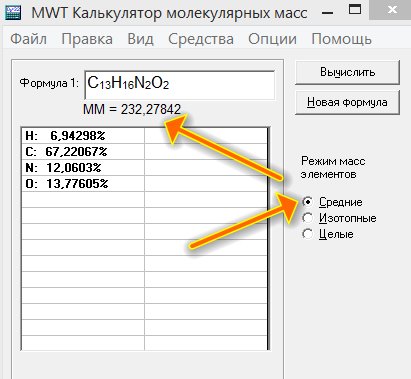Open the Файл menu
Screen dimensions: 411x379
pos(28,39)
